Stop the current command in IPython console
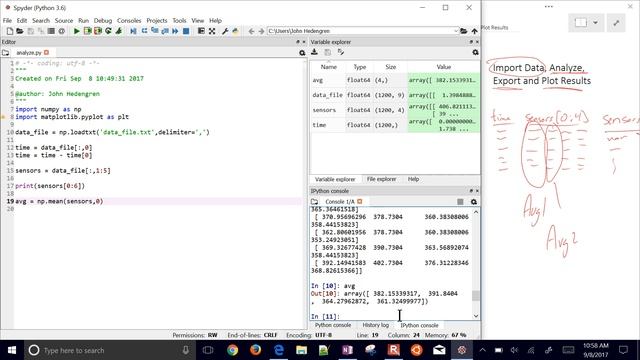Image resolution: width=640 pixels, height=360 pixels. point(460,202)
